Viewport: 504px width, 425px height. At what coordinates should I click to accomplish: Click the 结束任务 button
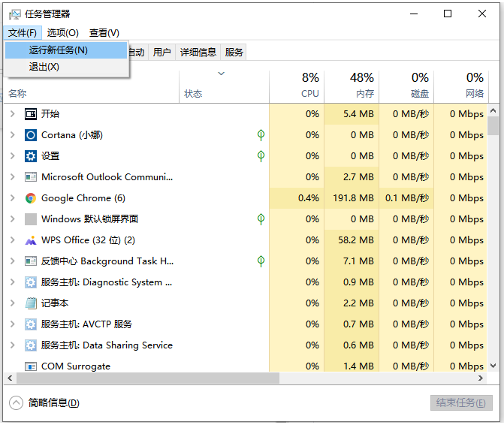(x=461, y=402)
